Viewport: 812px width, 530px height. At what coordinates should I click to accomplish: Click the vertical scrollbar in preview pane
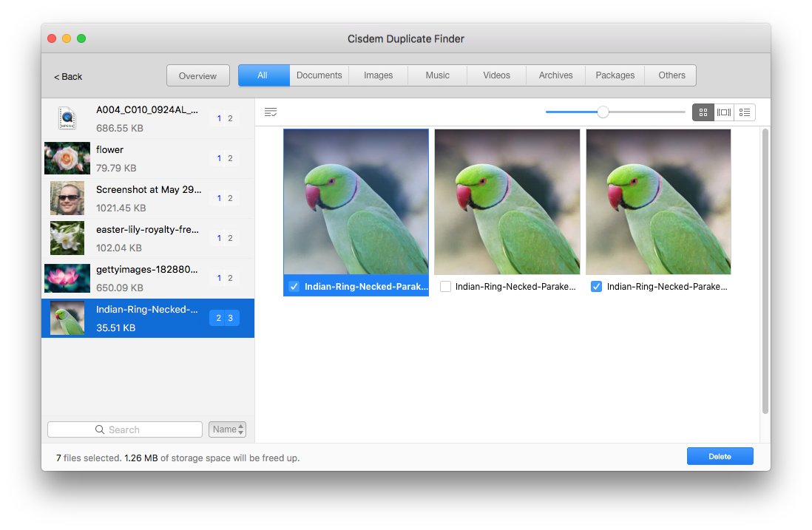[765, 271]
